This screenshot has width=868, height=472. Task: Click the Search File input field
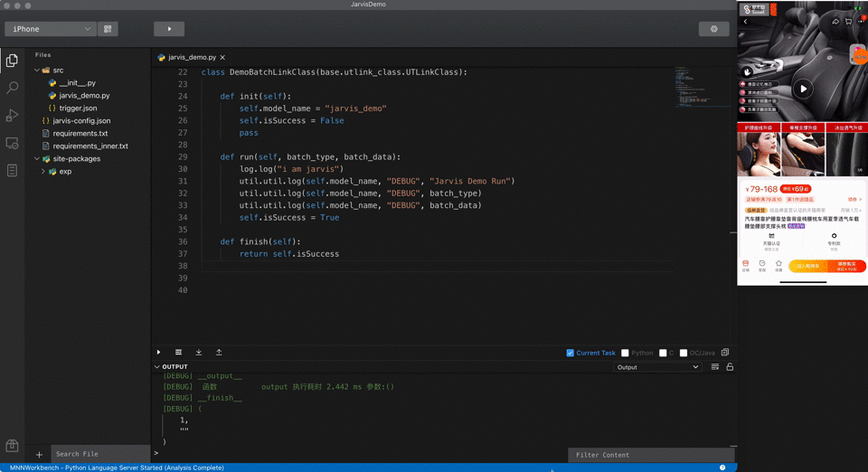pos(100,454)
